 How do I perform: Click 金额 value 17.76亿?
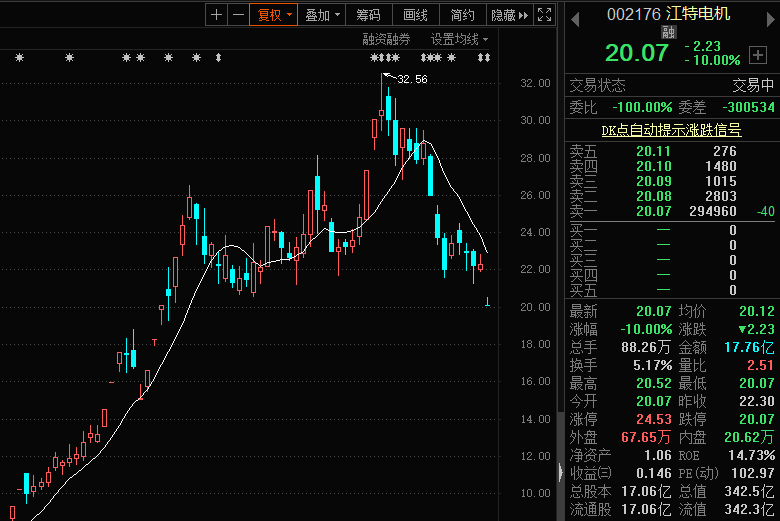749,347
